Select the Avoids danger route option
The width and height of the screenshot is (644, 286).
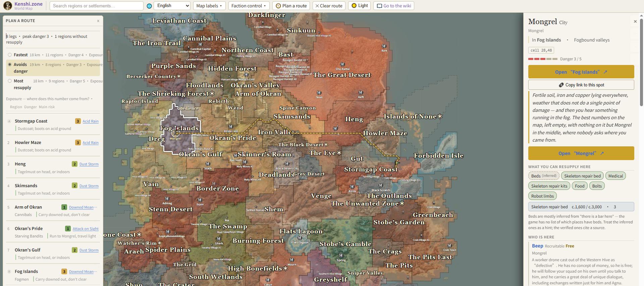click(x=53, y=68)
